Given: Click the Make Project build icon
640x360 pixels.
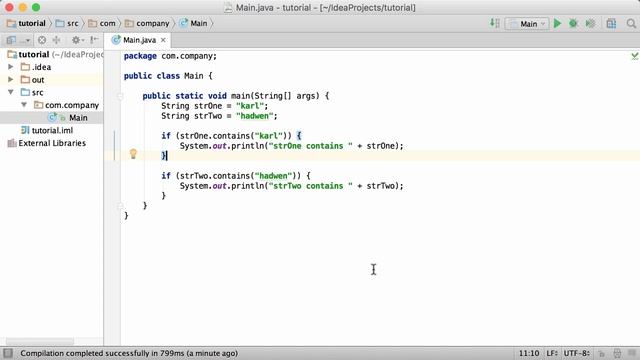Looking at the screenshot, I should 495,23.
